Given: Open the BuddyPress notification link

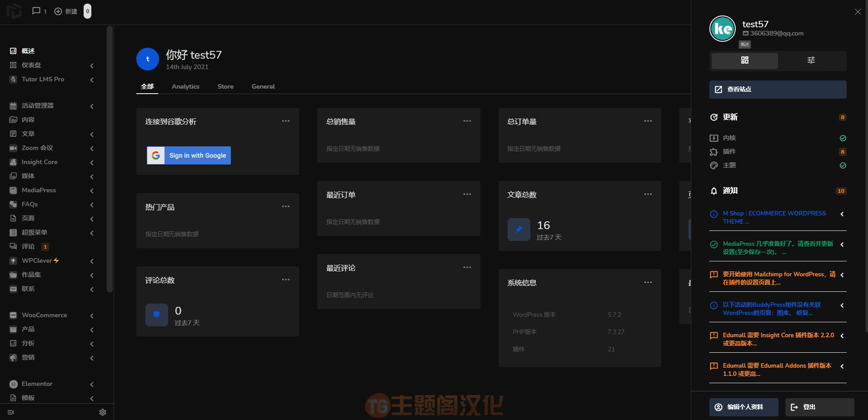Looking at the screenshot, I should pos(772,309).
